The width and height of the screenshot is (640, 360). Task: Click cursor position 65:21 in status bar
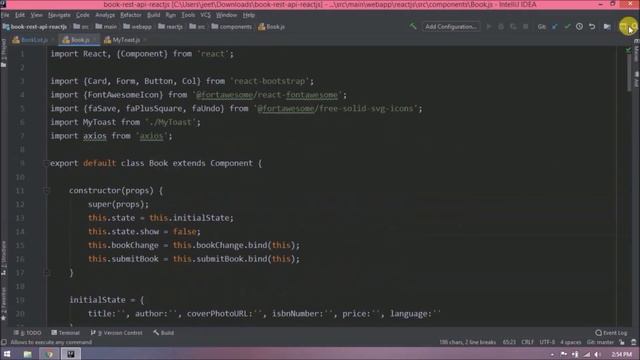(x=509, y=342)
